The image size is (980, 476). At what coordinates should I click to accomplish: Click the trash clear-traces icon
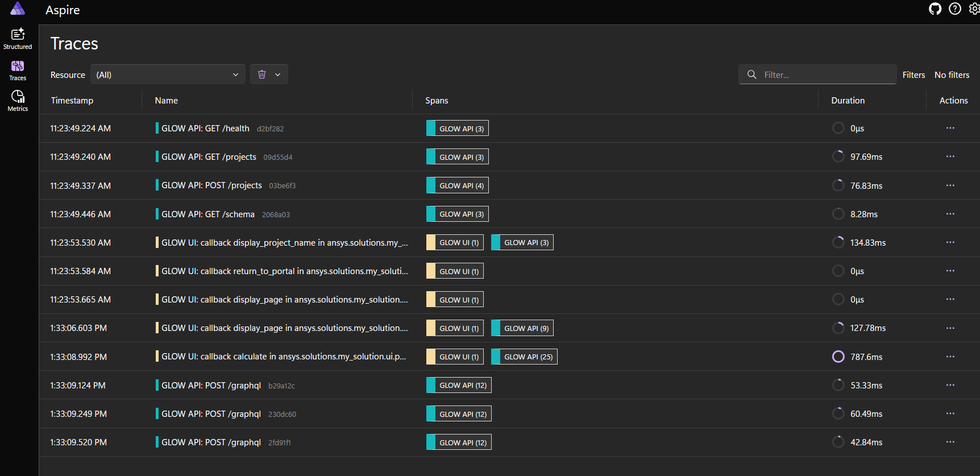coord(262,74)
